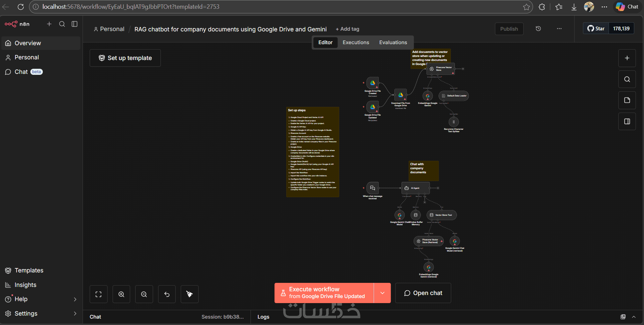
Task: Zoom in on the workflow canvas
Action: (x=121, y=294)
